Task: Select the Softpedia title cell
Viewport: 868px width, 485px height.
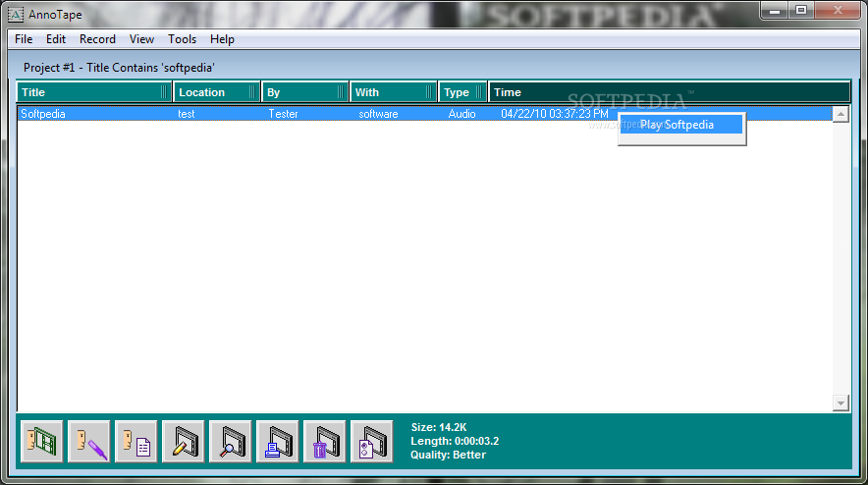Action: [43, 114]
